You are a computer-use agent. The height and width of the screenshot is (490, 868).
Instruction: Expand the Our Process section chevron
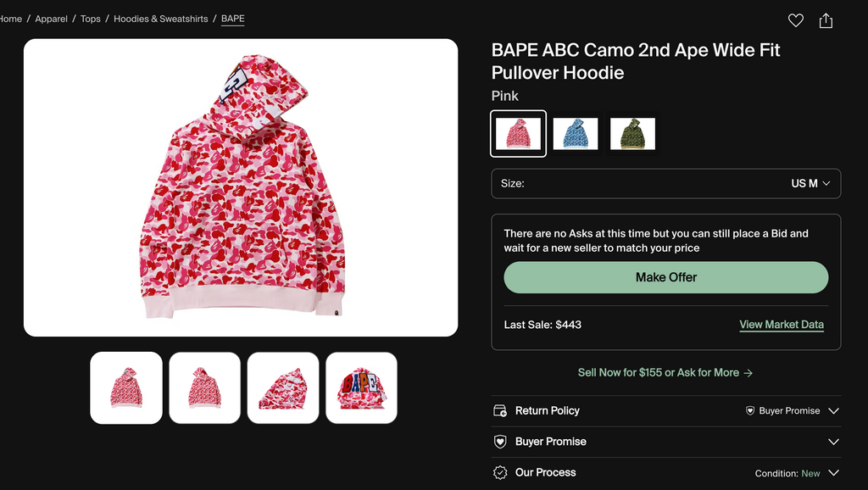pos(833,473)
